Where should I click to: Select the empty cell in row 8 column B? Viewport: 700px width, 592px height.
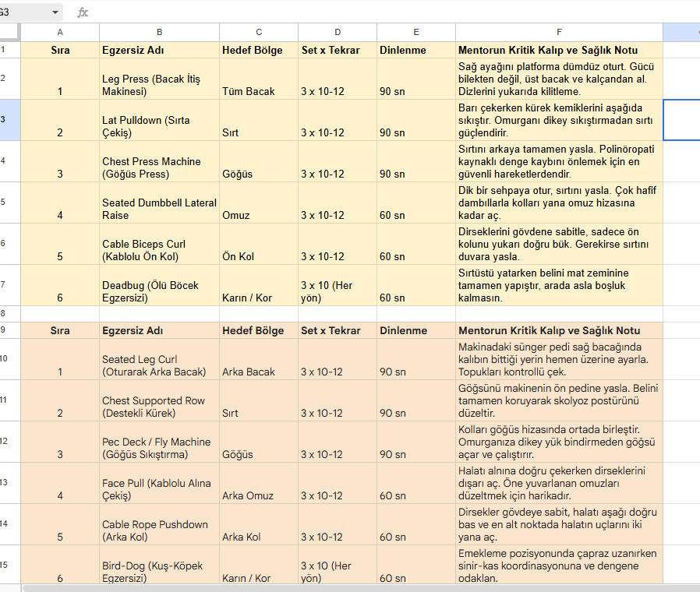pos(159,314)
